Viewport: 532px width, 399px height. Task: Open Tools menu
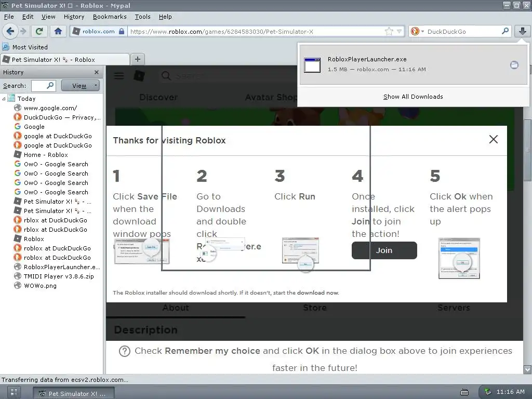[x=142, y=17]
